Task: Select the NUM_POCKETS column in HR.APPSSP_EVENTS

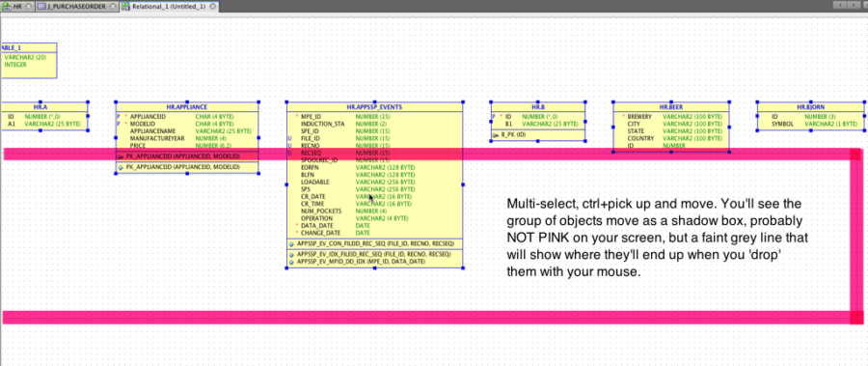Action: point(374,211)
